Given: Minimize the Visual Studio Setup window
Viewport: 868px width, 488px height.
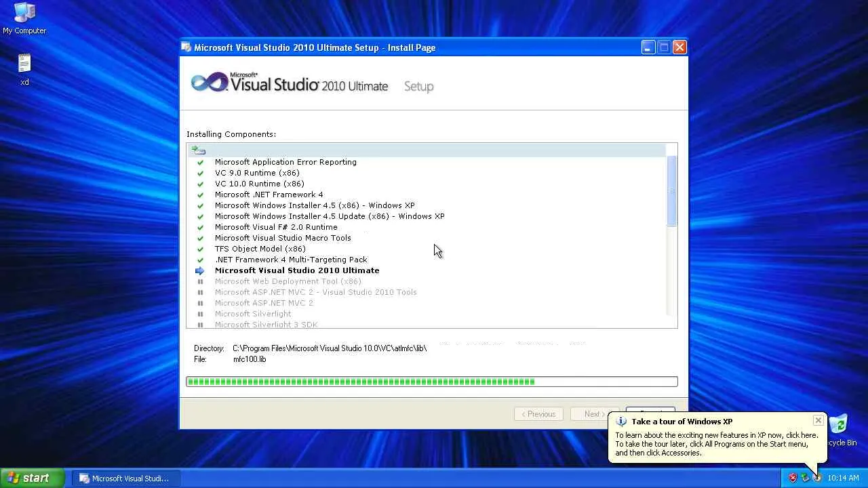Looking at the screenshot, I should [648, 47].
